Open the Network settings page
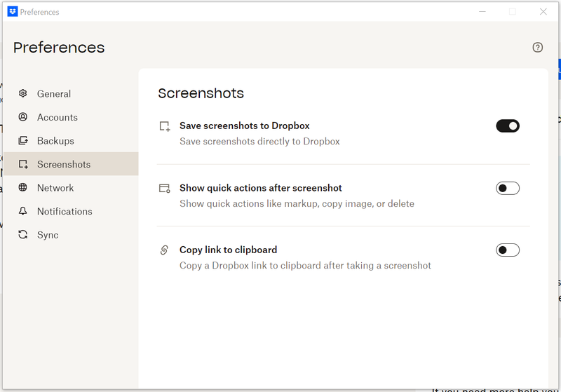The height and width of the screenshot is (392, 561). click(x=55, y=188)
